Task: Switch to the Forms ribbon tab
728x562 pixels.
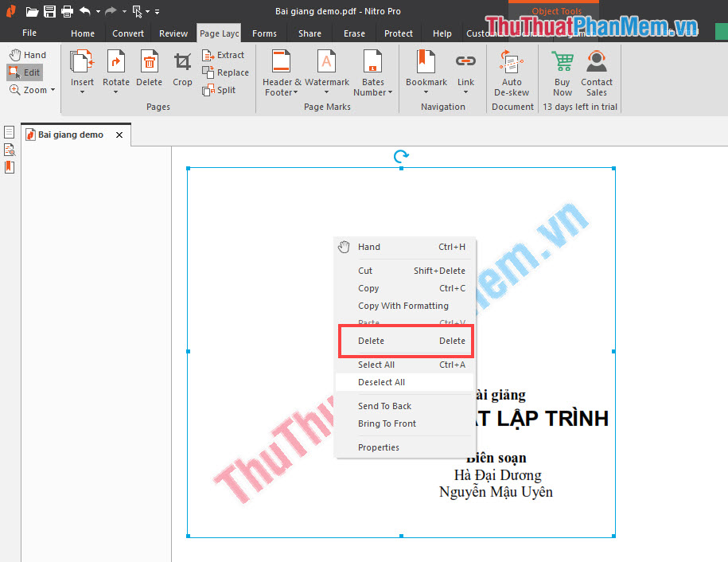Action: pyautogui.click(x=264, y=33)
